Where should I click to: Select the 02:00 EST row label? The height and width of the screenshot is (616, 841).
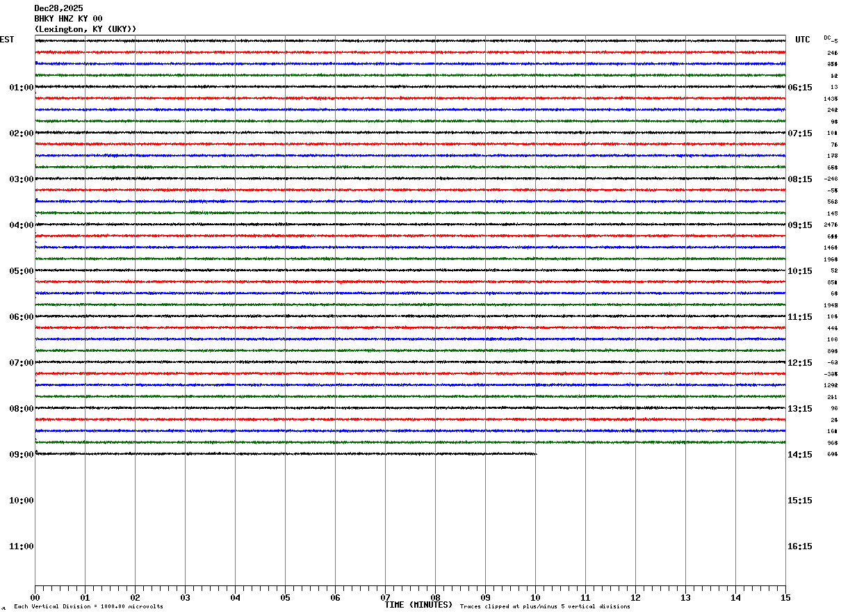tap(22, 133)
